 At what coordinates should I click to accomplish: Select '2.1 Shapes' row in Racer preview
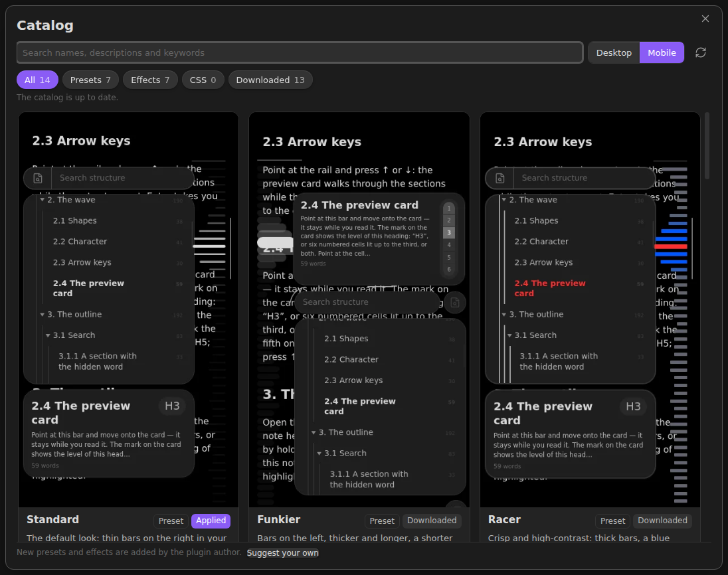(579, 220)
